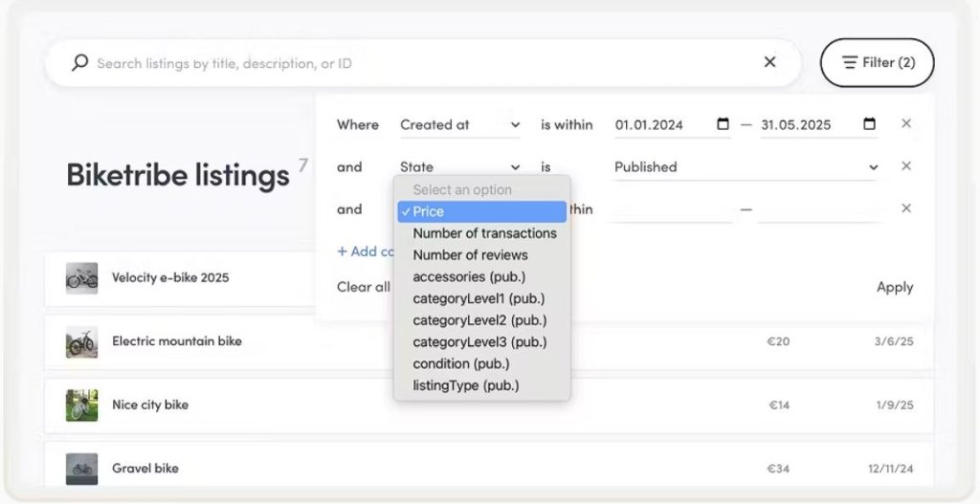Select categoryLevel2 (pub.) option
Screen dimensions: 980x504
480,320
